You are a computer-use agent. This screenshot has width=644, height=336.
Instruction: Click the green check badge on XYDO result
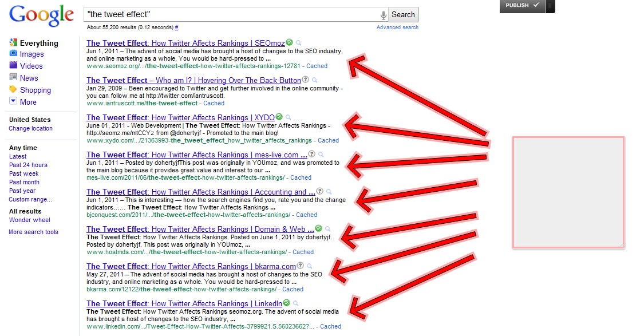(279, 117)
